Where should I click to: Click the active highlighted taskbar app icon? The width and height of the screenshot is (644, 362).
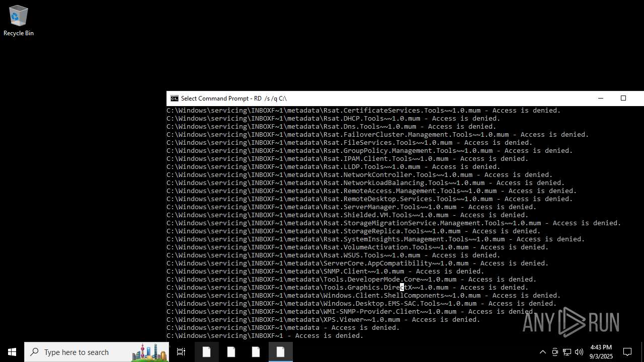click(x=280, y=352)
